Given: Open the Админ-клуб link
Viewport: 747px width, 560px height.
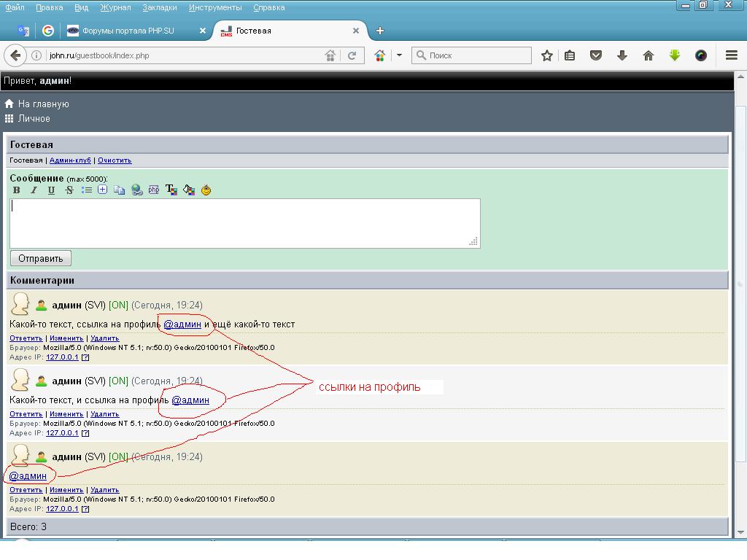Looking at the screenshot, I should (70, 160).
